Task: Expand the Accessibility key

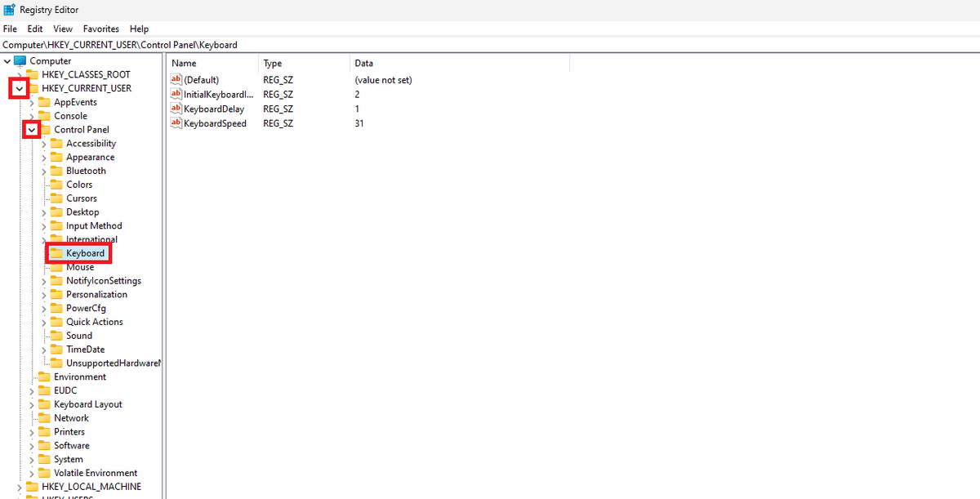Action: (44, 144)
